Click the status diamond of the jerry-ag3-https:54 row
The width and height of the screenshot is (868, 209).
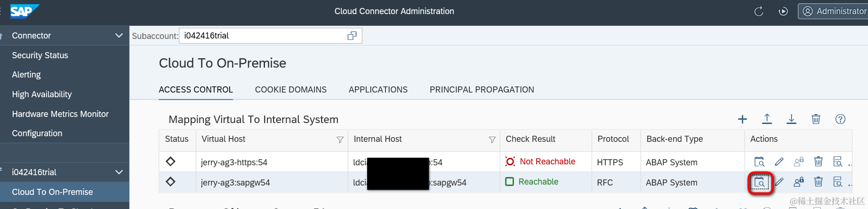click(170, 162)
